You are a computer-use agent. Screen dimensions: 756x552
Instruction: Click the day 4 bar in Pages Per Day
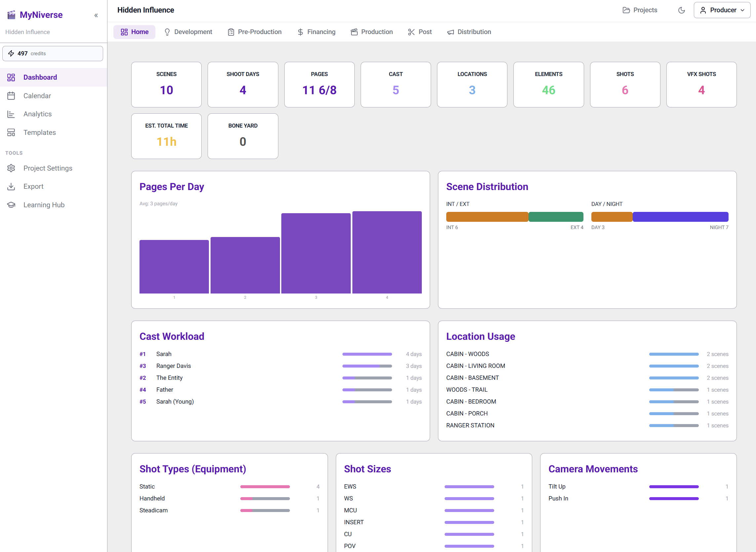pos(387,252)
